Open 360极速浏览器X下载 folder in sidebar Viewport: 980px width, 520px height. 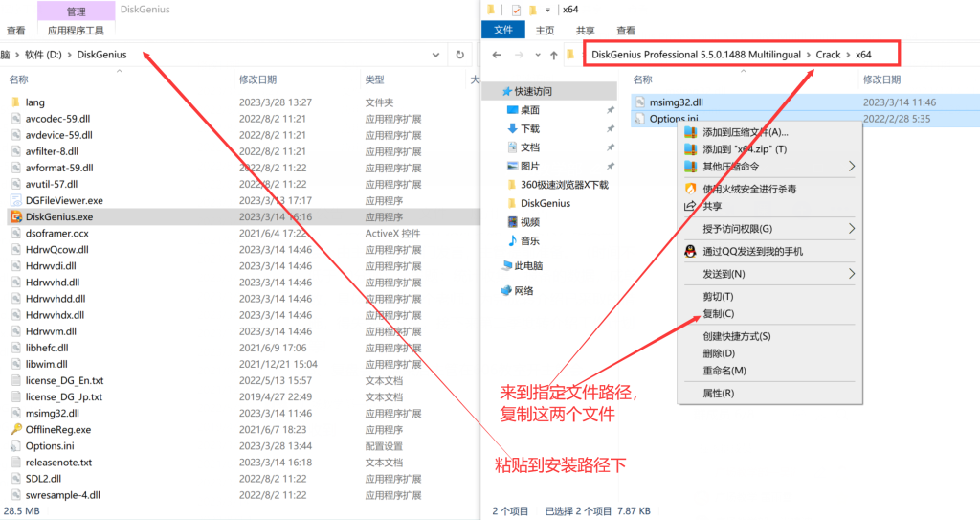(x=565, y=185)
